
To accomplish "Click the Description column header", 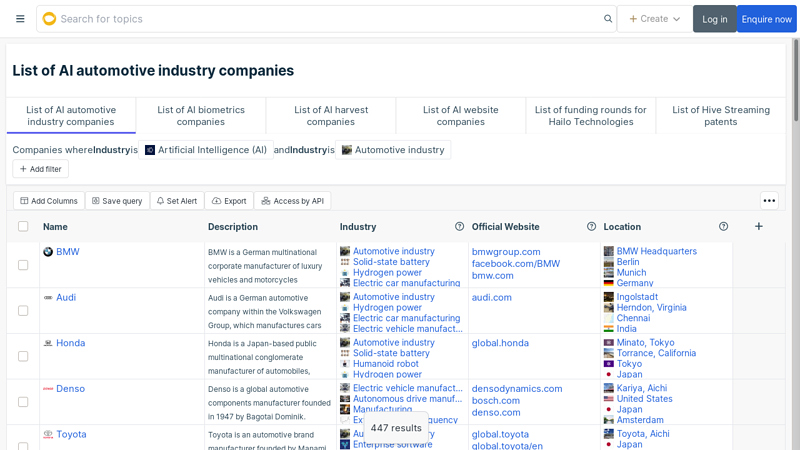I will click(x=233, y=227).
